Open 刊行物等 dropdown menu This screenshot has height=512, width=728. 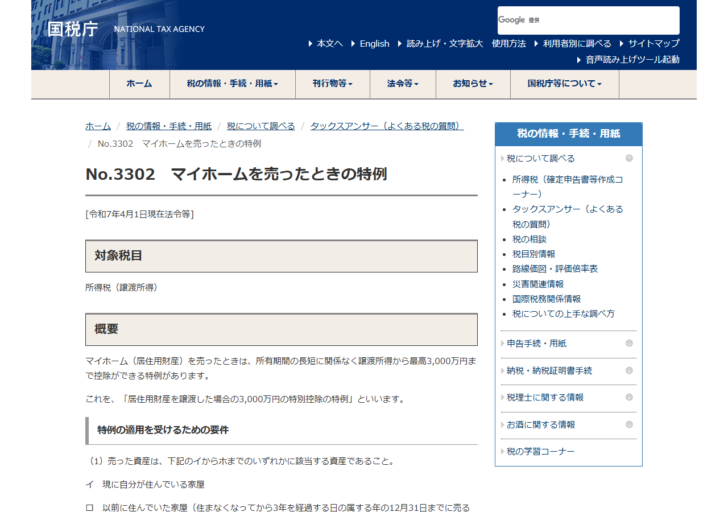point(332,84)
